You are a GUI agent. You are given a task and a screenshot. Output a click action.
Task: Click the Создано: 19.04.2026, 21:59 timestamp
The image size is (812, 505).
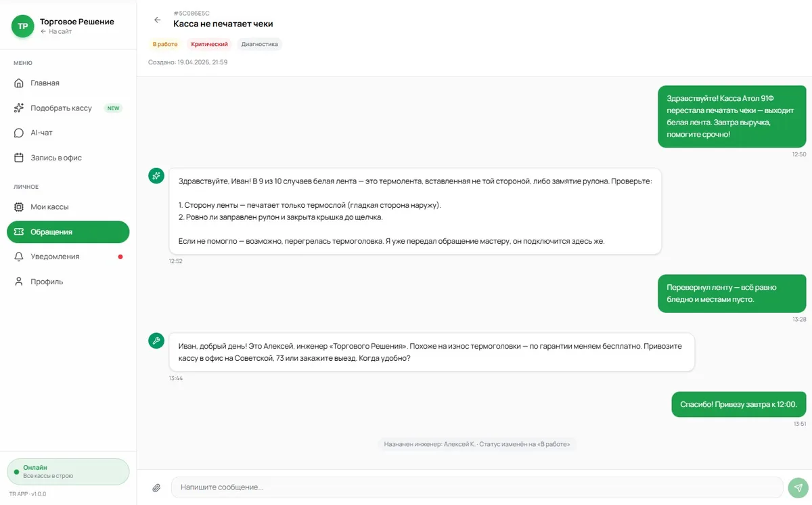188,62
